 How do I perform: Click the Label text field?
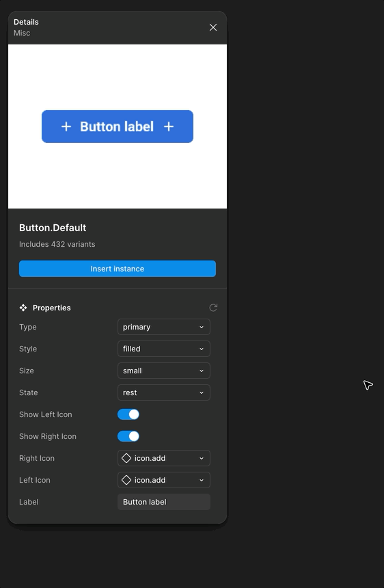[164, 502]
